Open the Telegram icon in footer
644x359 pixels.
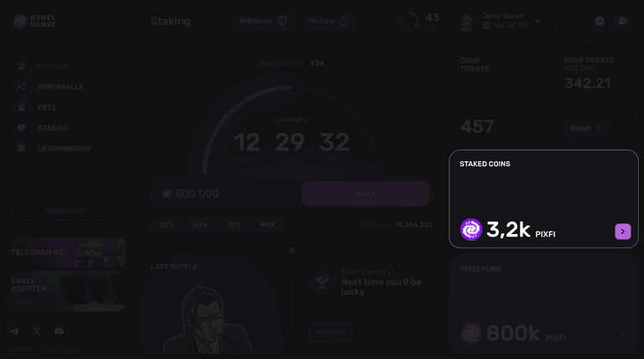(14, 331)
